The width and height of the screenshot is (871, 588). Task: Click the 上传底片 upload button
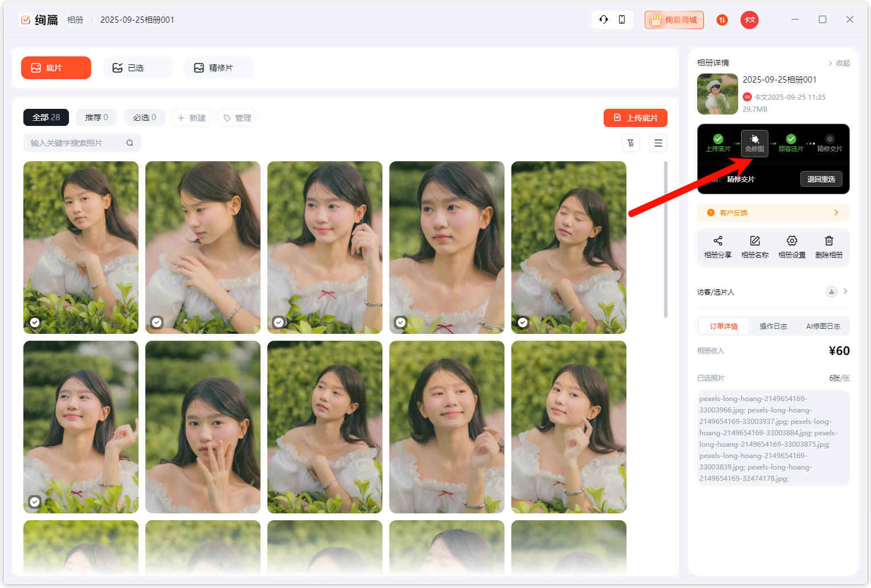click(x=635, y=118)
